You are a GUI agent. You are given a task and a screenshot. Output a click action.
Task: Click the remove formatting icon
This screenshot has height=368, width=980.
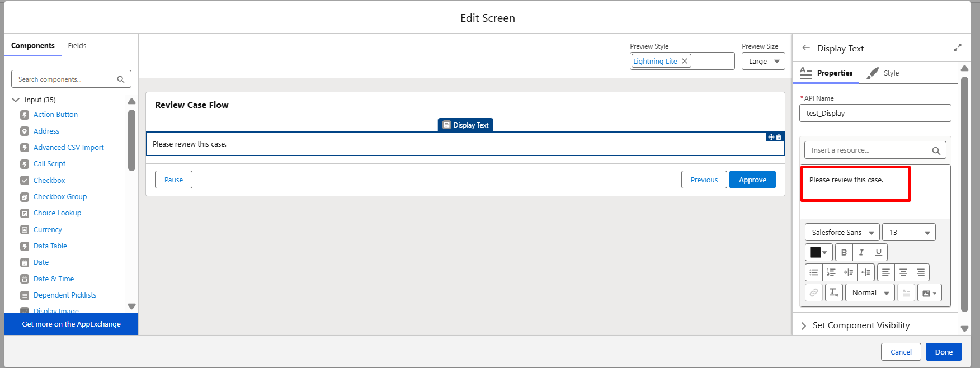834,292
